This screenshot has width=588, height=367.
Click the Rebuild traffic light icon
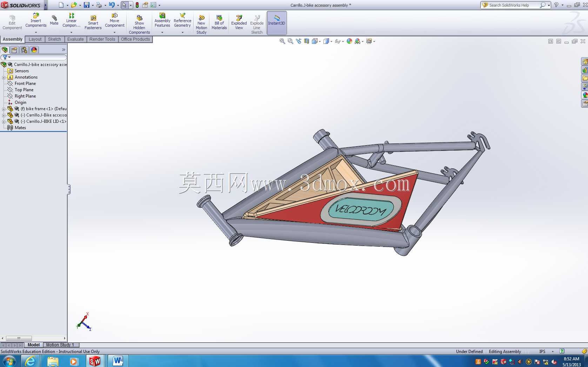(137, 5)
